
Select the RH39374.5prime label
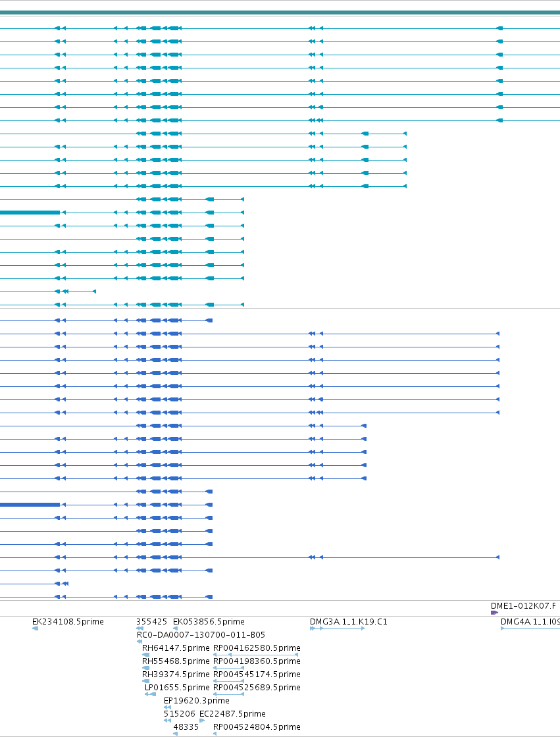pos(176,674)
